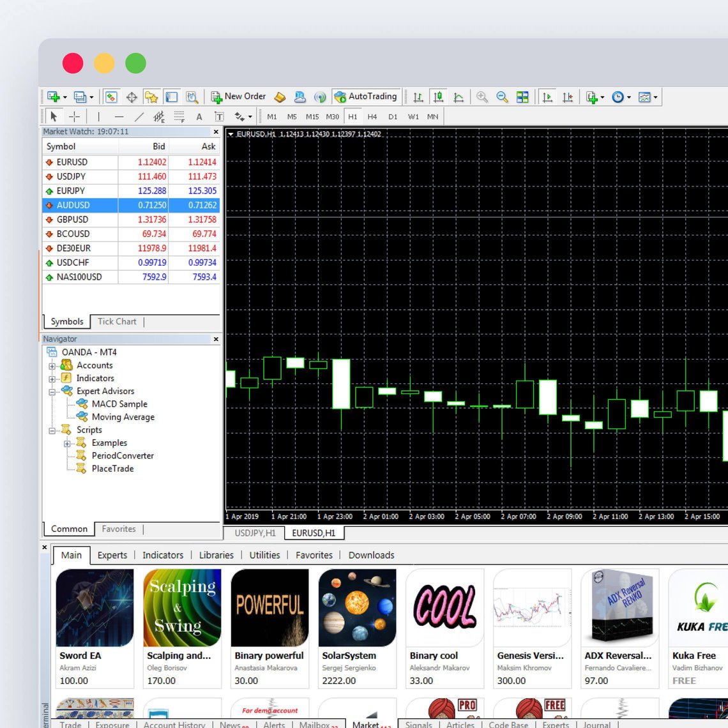Collapse the Expert Advisors tree node
This screenshot has height=728, width=728.
[x=52, y=391]
